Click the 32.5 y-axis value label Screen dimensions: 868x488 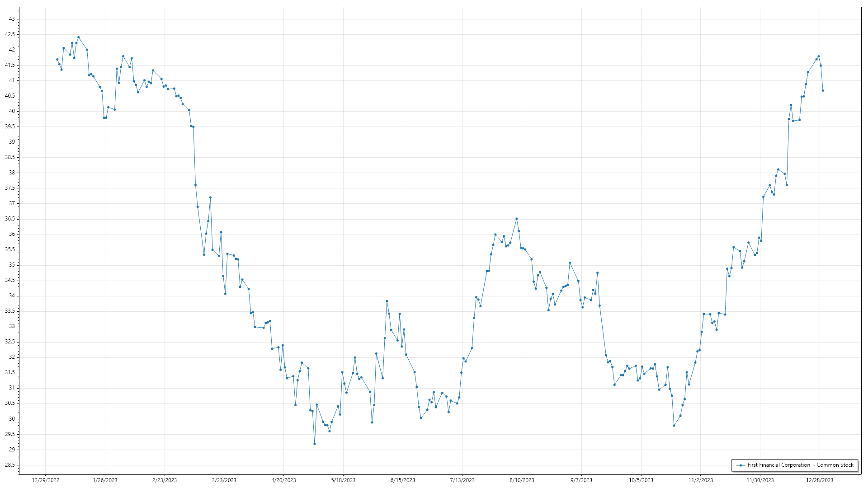coord(10,342)
